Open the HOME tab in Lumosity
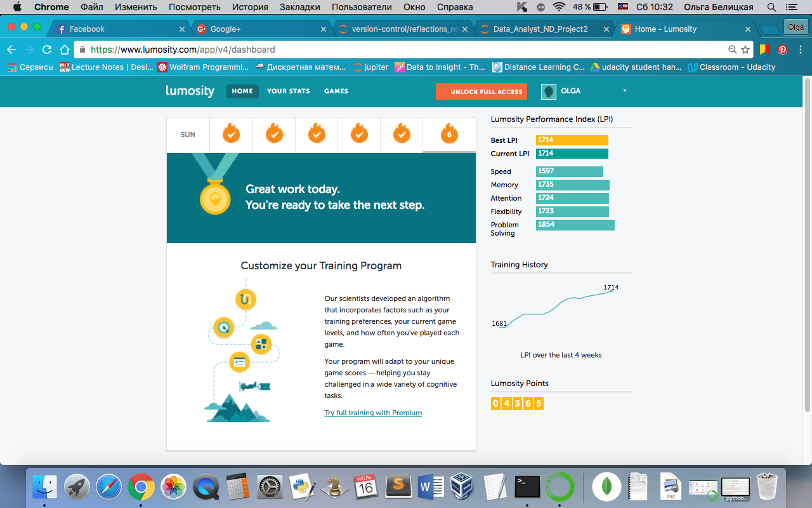812x508 pixels. 242,91
